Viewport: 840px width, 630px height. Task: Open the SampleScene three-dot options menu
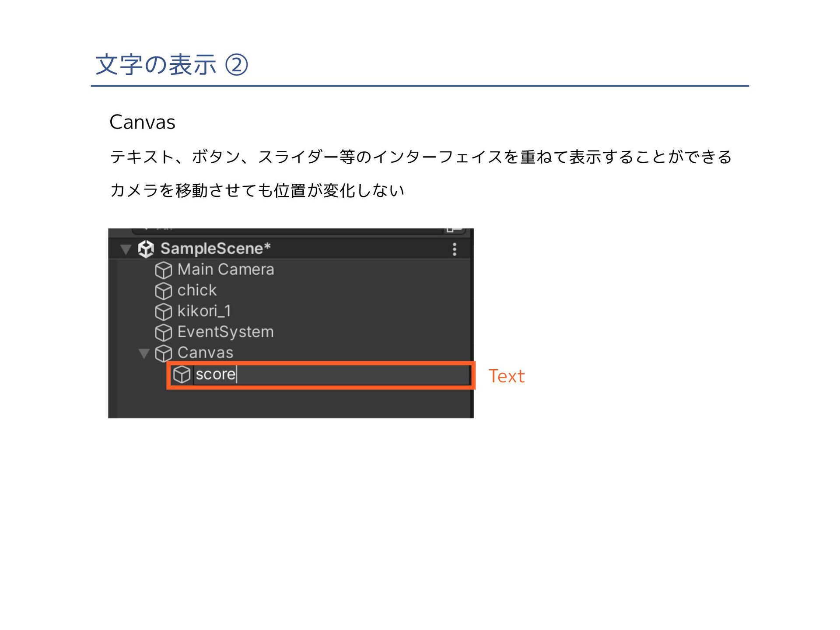pyautogui.click(x=455, y=249)
